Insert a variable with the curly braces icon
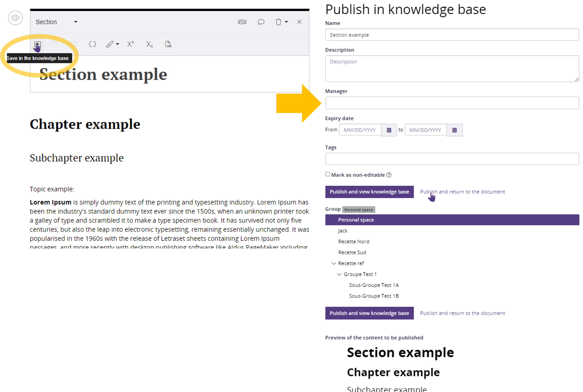This screenshot has height=392, width=583. tap(92, 44)
